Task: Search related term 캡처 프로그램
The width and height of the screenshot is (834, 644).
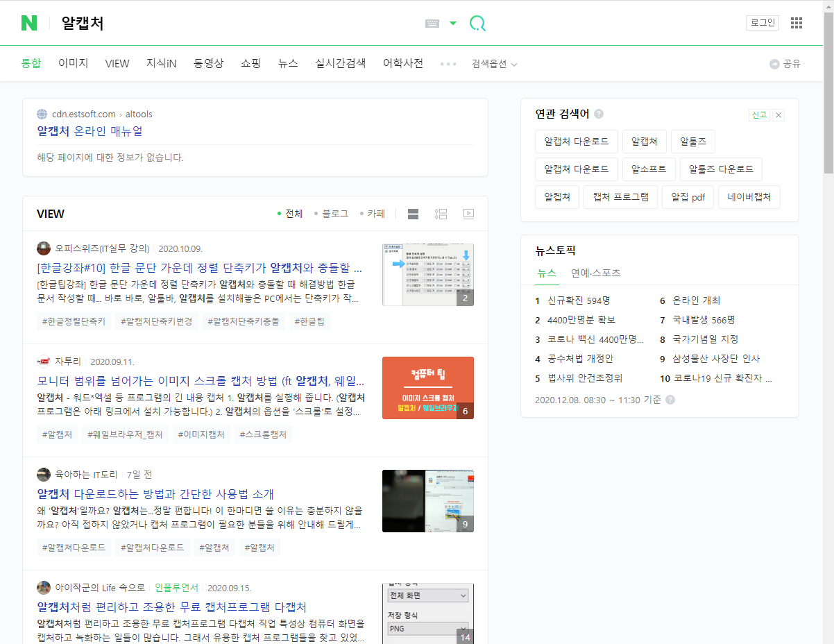Action: click(x=621, y=197)
